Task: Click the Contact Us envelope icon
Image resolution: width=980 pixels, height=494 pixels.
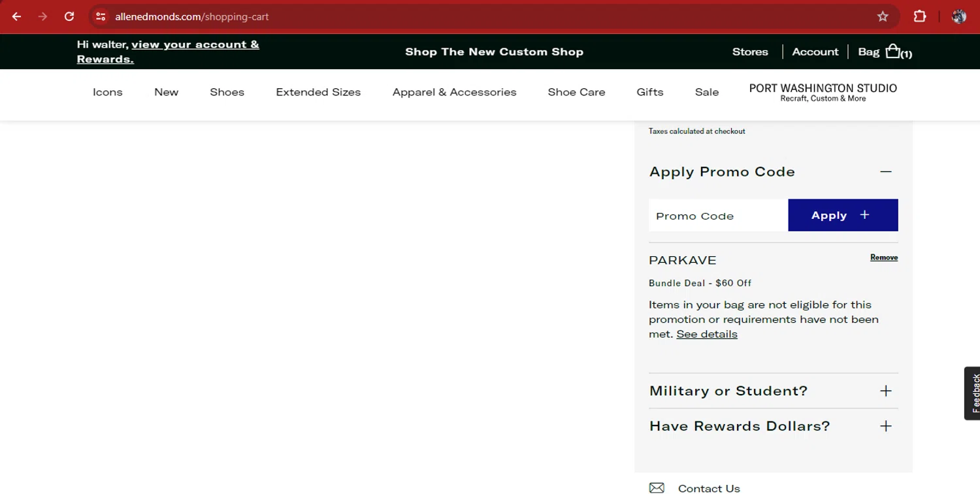Action: (x=657, y=487)
